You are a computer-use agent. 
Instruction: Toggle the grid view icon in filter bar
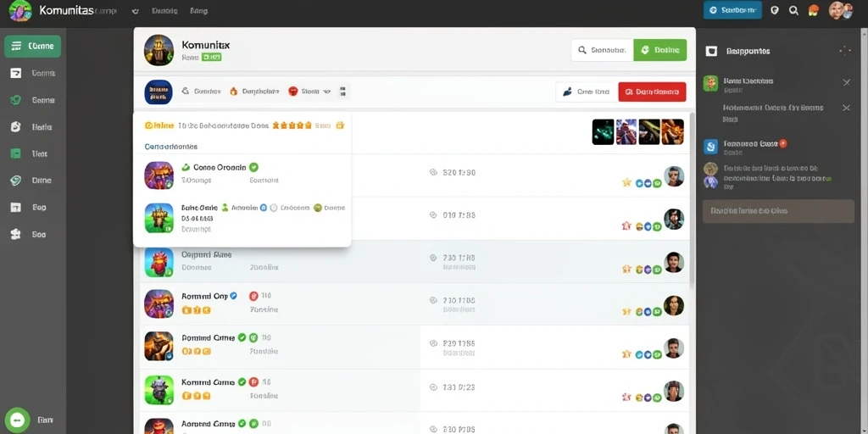click(342, 92)
